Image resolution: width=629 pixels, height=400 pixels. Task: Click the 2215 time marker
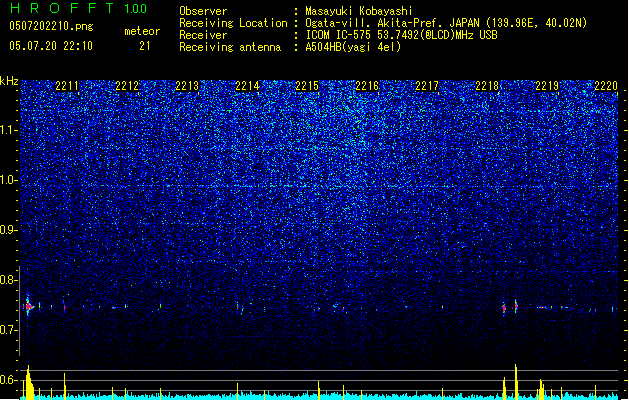[x=307, y=86]
